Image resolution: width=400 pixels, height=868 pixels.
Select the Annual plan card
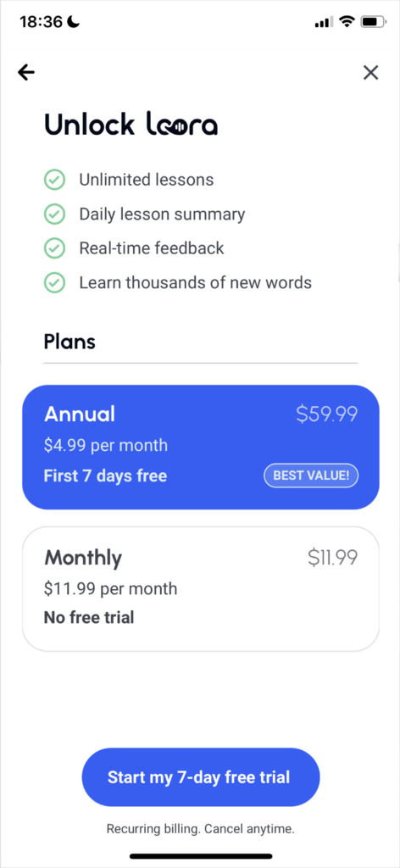click(x=201, y=447)
